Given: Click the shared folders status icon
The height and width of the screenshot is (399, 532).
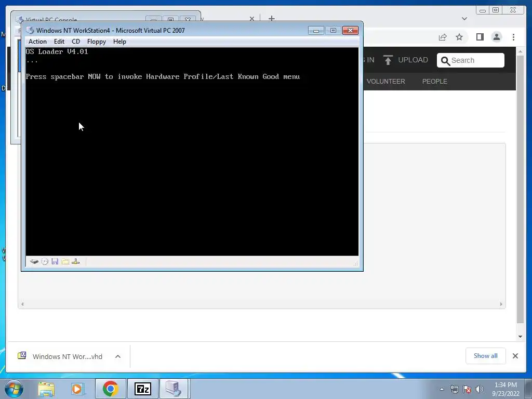Looking at the screenshot, I should [65, 261].
